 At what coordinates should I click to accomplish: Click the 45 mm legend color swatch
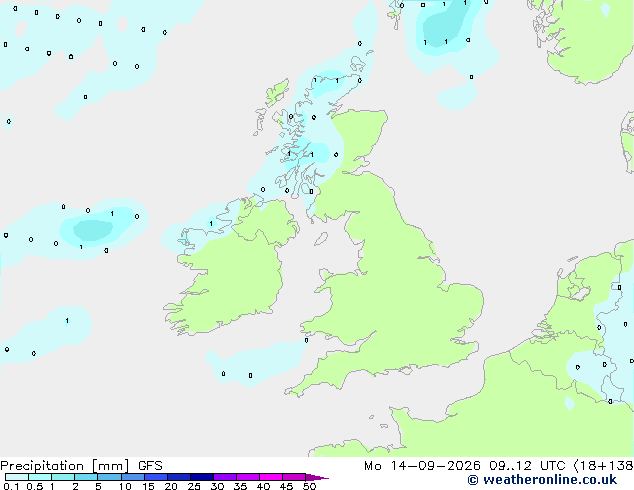pos(294,477)
